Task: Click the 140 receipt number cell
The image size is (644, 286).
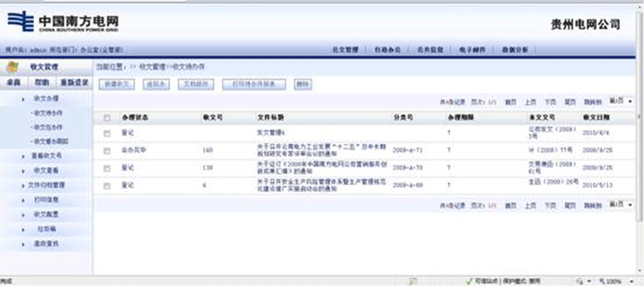Action: [x=208, y=151]
